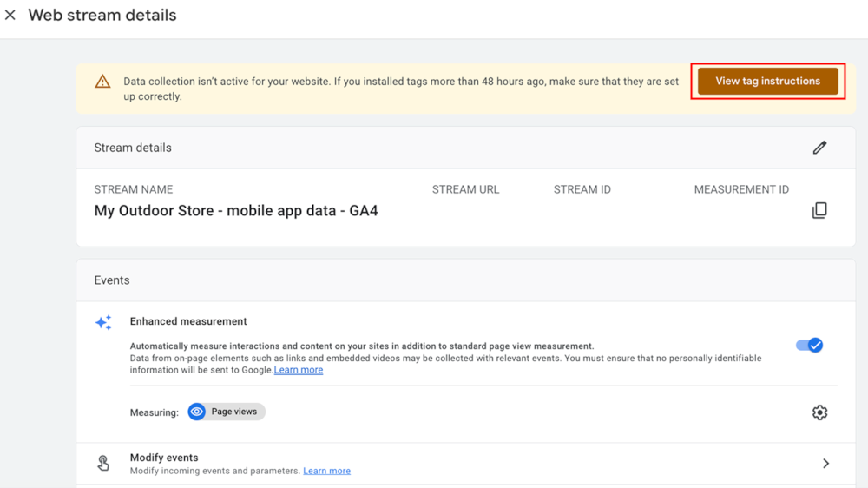Click the warning triangle icon in banner
Image resolution: width=868 pixels, height=488 pixels.
click(x=102, y=82)
